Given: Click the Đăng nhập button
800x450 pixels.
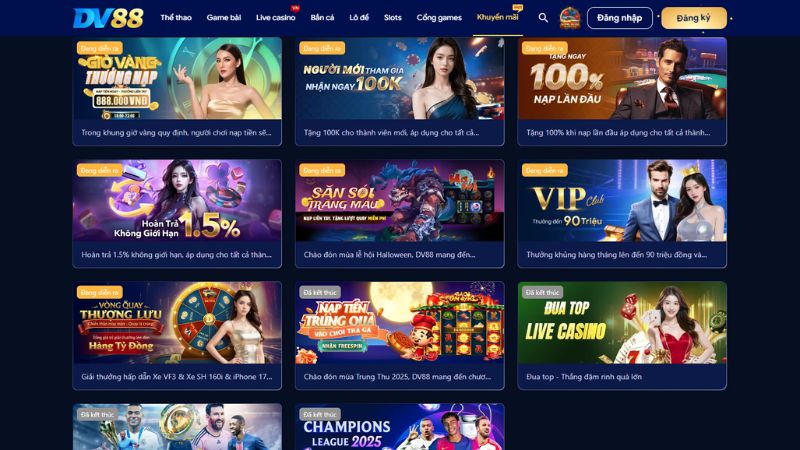Looking at the screenshot, I should point(619,18).
